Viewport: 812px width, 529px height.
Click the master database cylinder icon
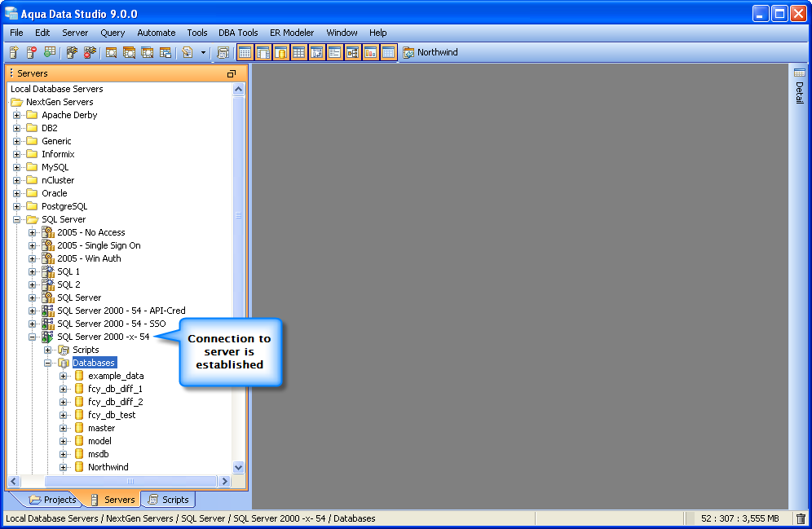[79, 428]
